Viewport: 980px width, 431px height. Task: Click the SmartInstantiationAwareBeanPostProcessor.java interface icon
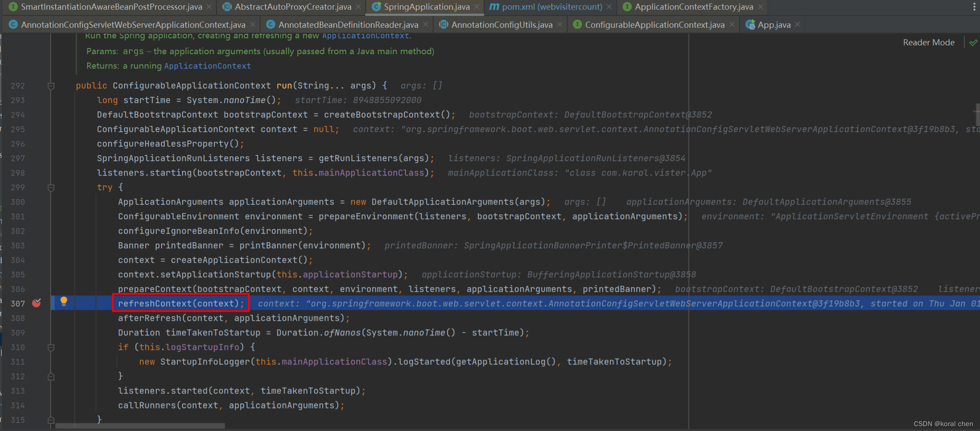click(x=13, y=7)
